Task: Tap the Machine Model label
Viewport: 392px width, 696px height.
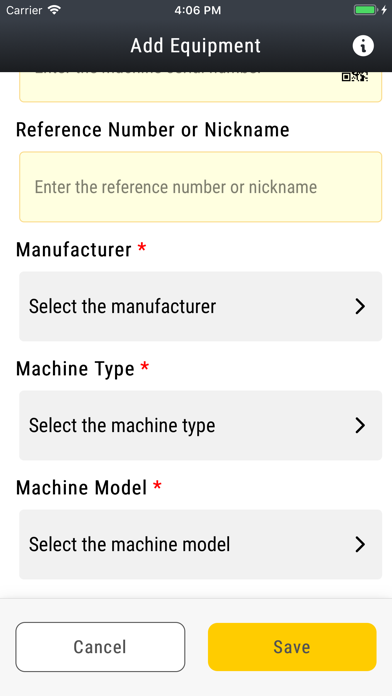Action: click(81, 487)
